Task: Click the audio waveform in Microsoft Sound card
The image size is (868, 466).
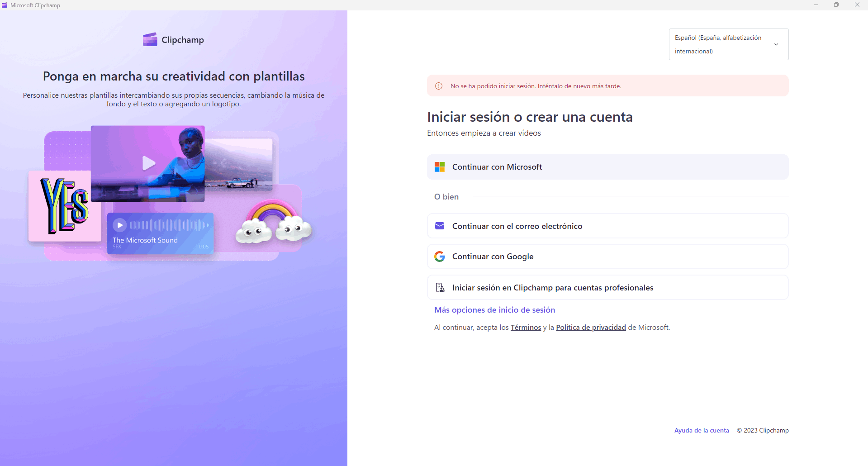Action: (170, 225)
